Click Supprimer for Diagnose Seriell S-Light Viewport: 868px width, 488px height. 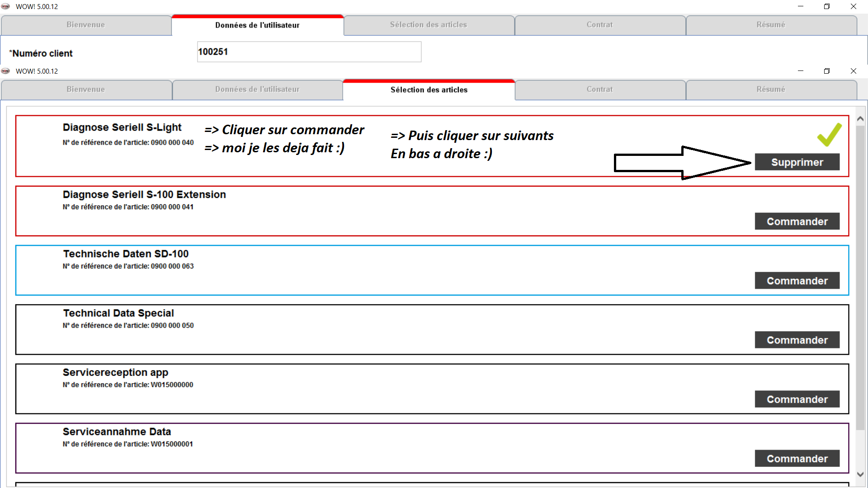(797, 162)
